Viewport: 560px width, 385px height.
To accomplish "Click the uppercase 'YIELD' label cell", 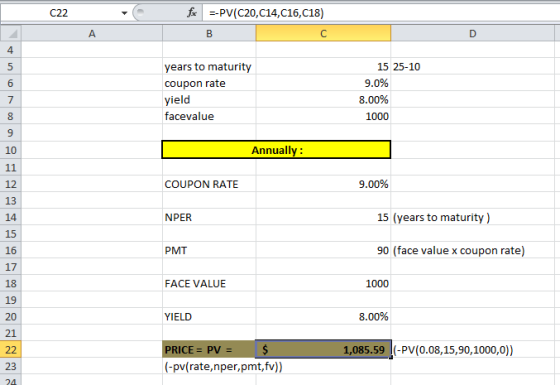I will (209, 316).
